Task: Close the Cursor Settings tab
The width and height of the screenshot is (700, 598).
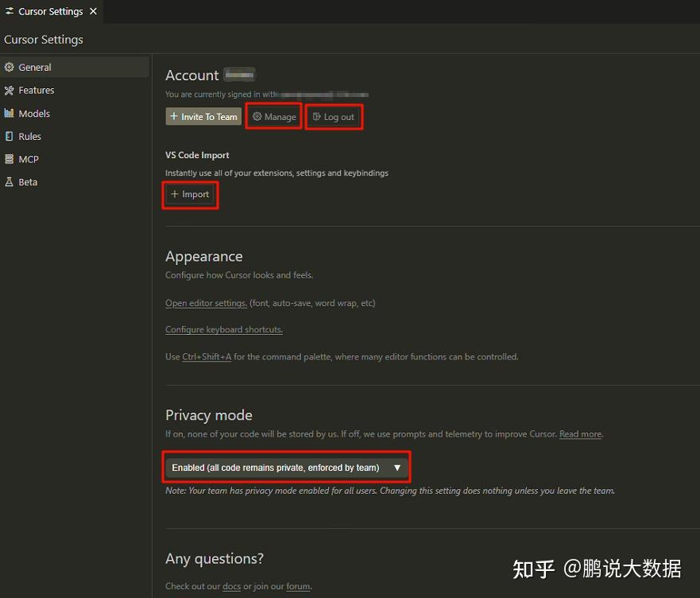Action: [94, 12]
